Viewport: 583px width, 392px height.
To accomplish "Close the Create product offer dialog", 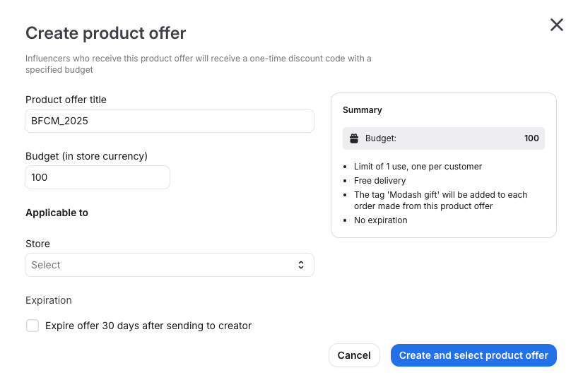I will point(557,25).
